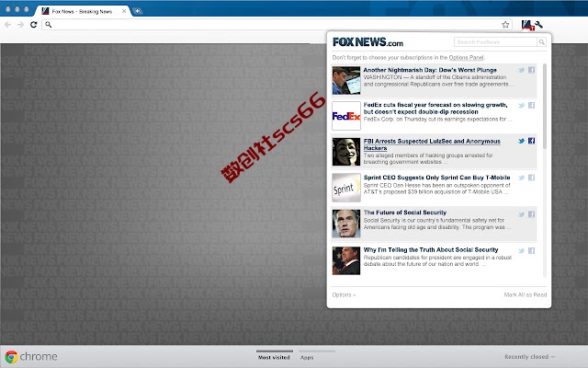Open Sprint CEO Suggests headline
Screen dimensions: 588x368
click(x=437, y=178)
